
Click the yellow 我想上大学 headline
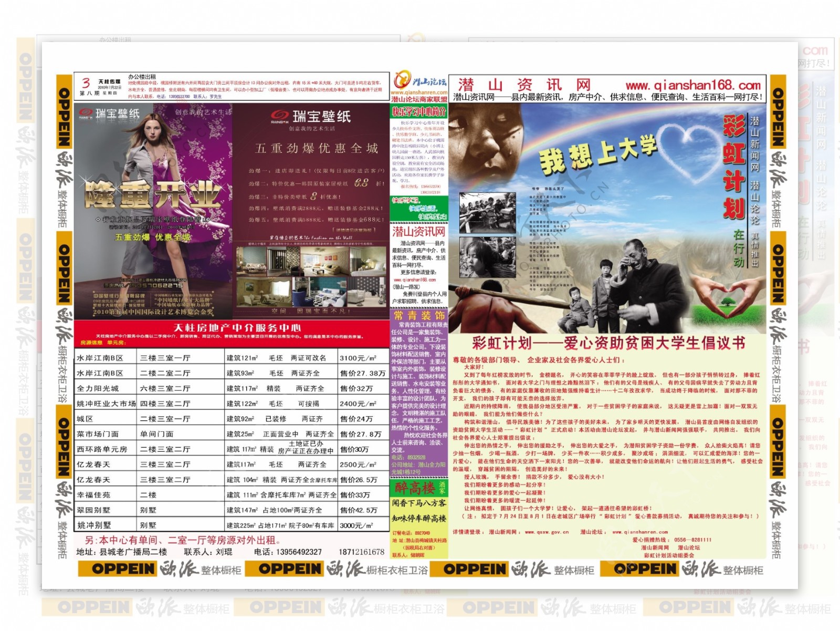coord(598,154)
